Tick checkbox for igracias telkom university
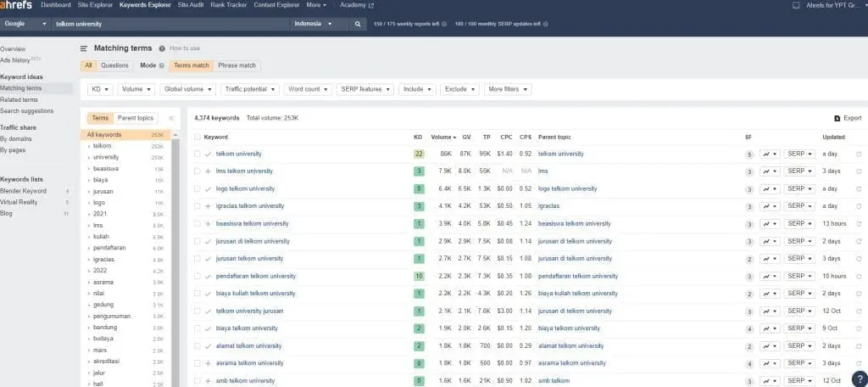This screenshot has height=387, width=868. 197,206
